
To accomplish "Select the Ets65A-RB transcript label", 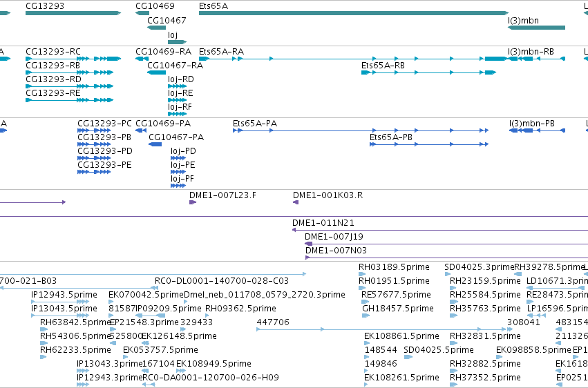I will pyautogui.click(x=383, y=65).
